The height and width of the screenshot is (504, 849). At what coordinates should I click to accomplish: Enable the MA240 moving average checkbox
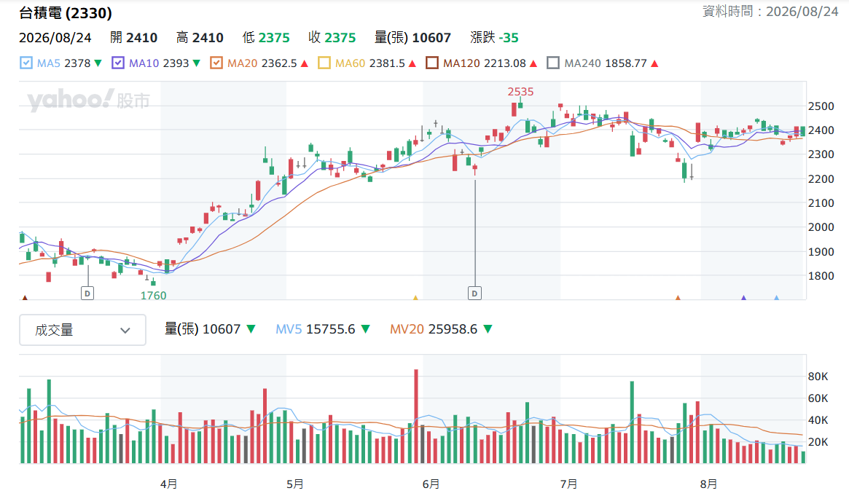(553, 63)
